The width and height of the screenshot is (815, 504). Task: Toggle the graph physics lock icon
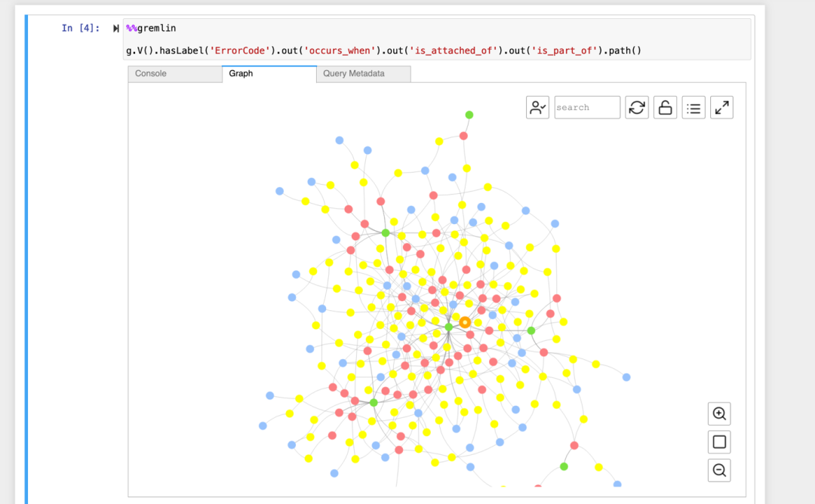(665, 108)
